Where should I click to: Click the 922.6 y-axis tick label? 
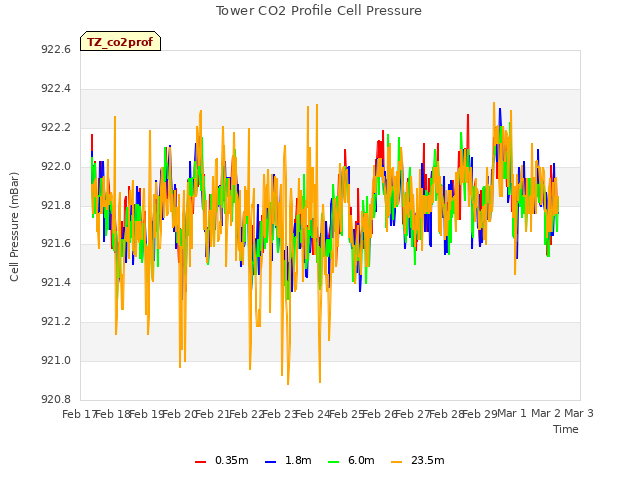[56, 49]
